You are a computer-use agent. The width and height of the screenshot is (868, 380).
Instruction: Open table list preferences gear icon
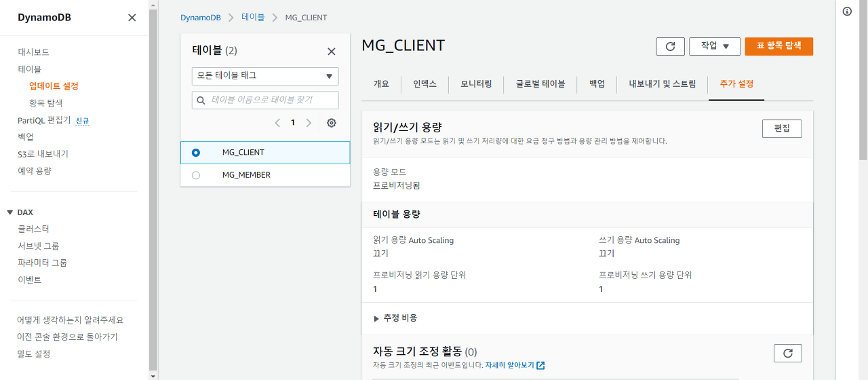(332, 123)
